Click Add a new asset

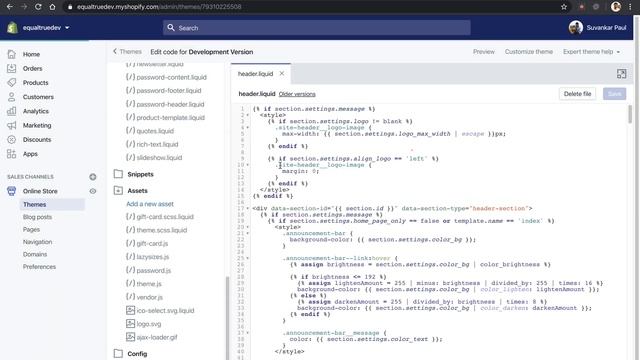point(150,204)
